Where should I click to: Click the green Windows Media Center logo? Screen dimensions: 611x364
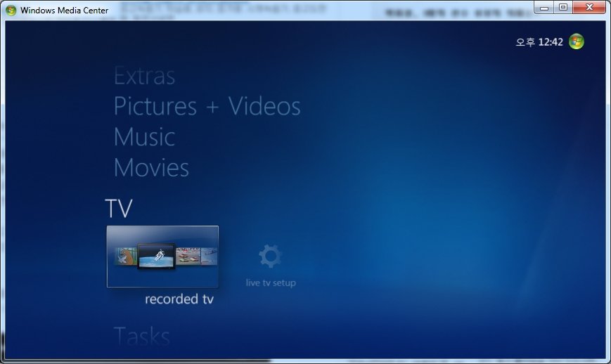577,41
